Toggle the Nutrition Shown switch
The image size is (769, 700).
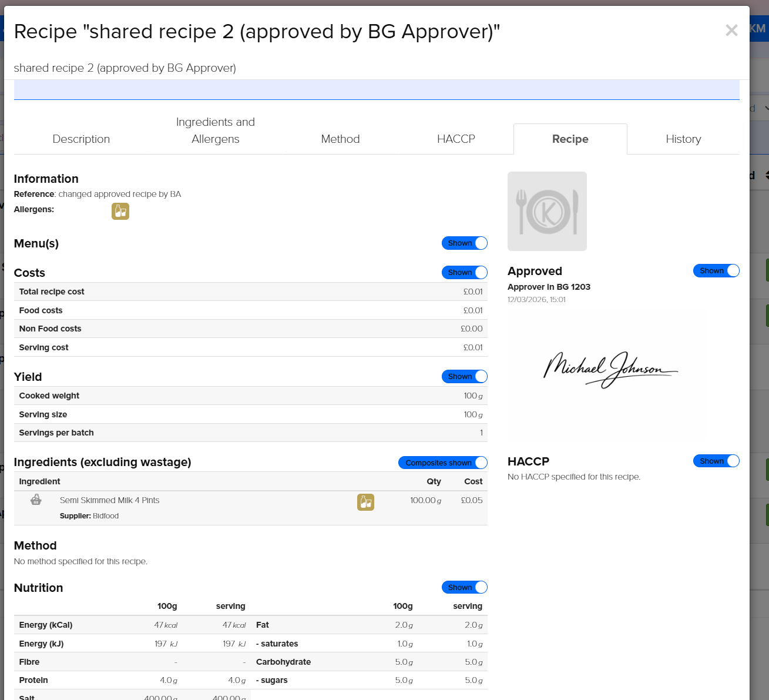pos(464,587)
